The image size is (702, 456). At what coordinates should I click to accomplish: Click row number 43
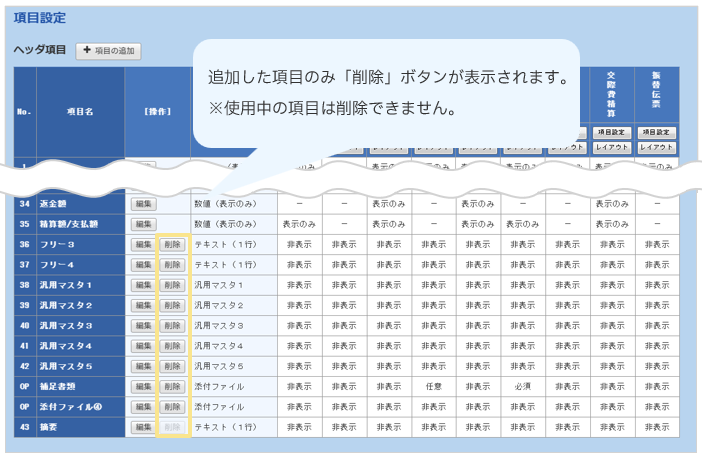25,427
